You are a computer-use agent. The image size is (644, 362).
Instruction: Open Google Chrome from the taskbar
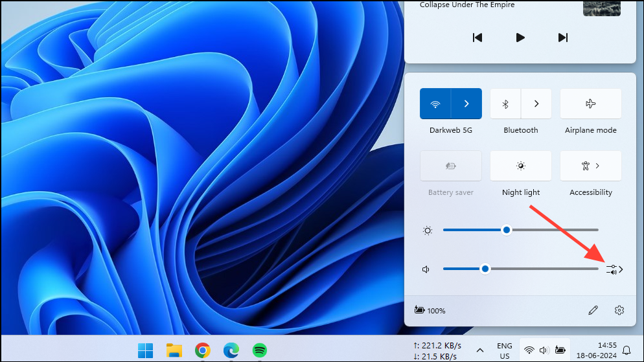tap(203, 350)
